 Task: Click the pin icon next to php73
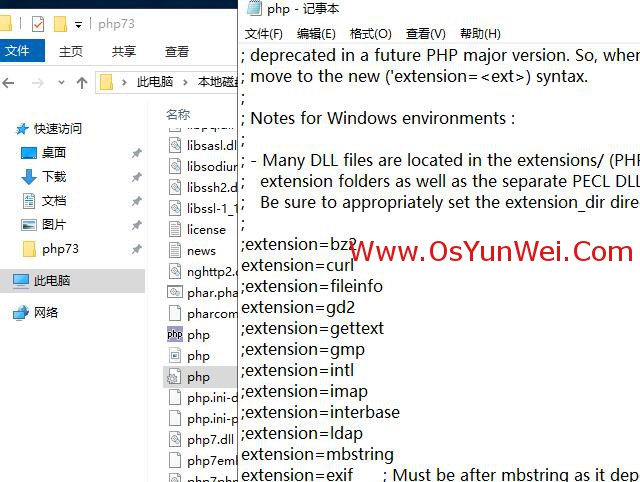[136, 249]
